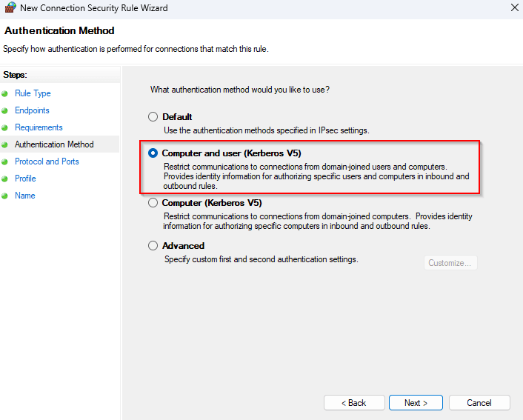Click the < Back button

coord(353,403)
